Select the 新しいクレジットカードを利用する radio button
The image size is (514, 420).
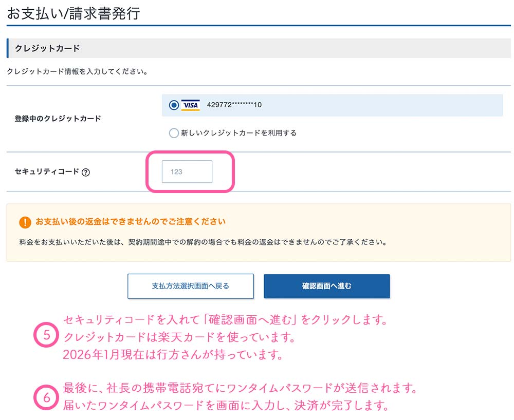point(174,133)
